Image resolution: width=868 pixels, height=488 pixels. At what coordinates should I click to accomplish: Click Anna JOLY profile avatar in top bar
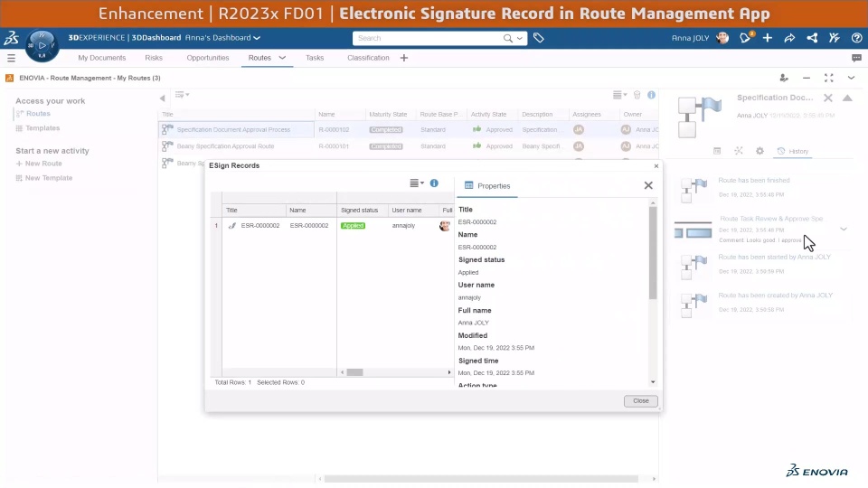[722, 38]
